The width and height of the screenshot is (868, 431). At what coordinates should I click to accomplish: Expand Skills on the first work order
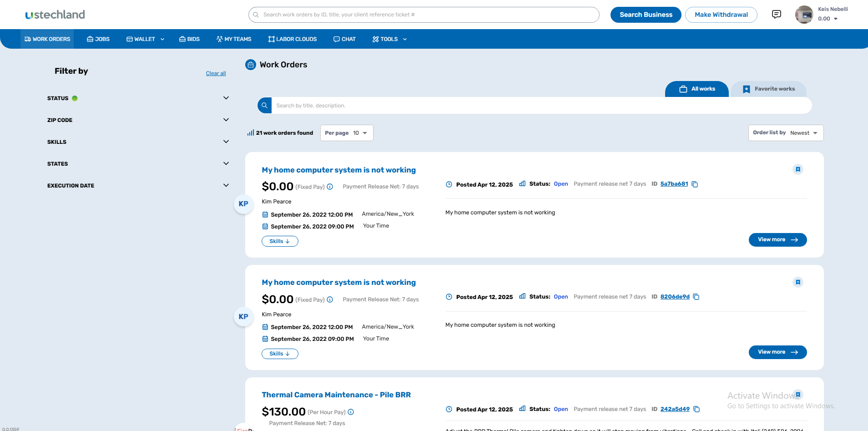(x=280, y=241)
